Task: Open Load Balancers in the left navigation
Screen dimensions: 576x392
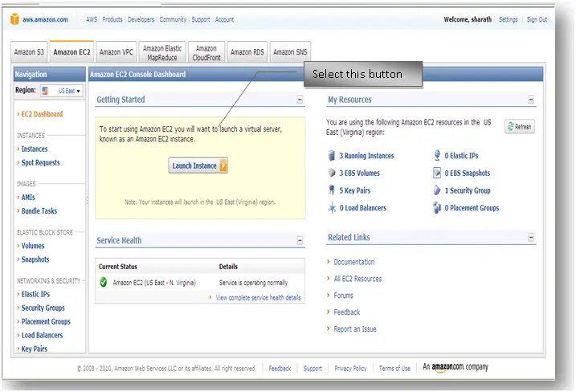Action: 42,336
